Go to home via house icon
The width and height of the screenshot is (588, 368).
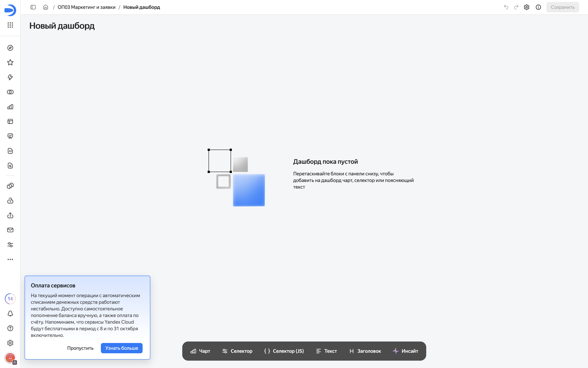[x=45, y=7]
